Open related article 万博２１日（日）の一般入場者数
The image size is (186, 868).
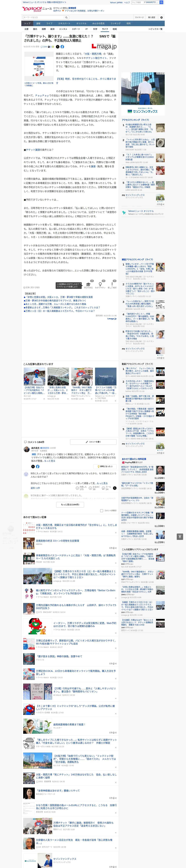(x=60, y=311)
